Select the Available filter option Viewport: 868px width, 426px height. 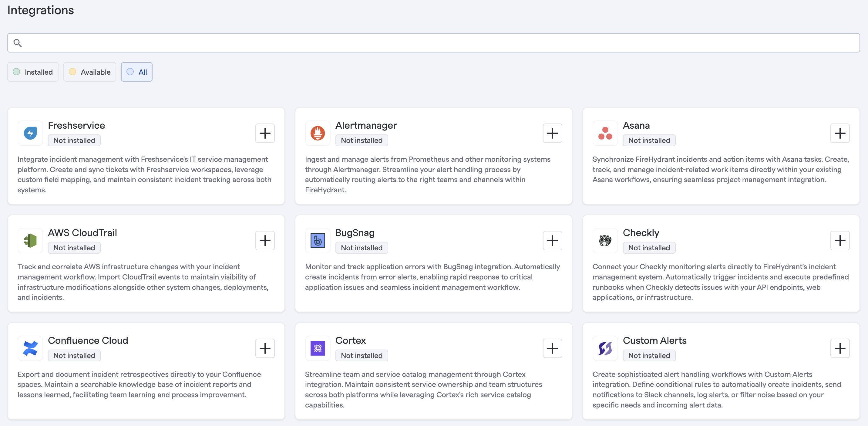[x=90, y=72]
